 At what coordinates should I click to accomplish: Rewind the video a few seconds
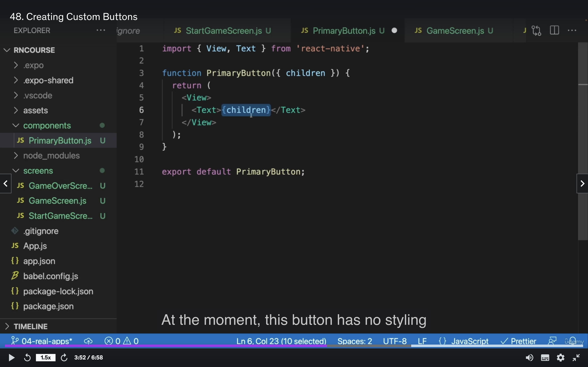tap(27, 358)
